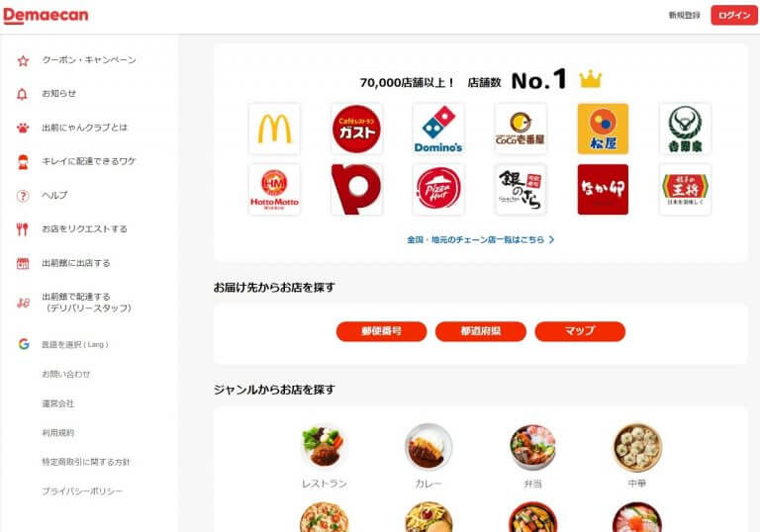Screen dimensions: 760x532
Task: Choose the カレー genre thumbnail
Action: pos(428,447)
